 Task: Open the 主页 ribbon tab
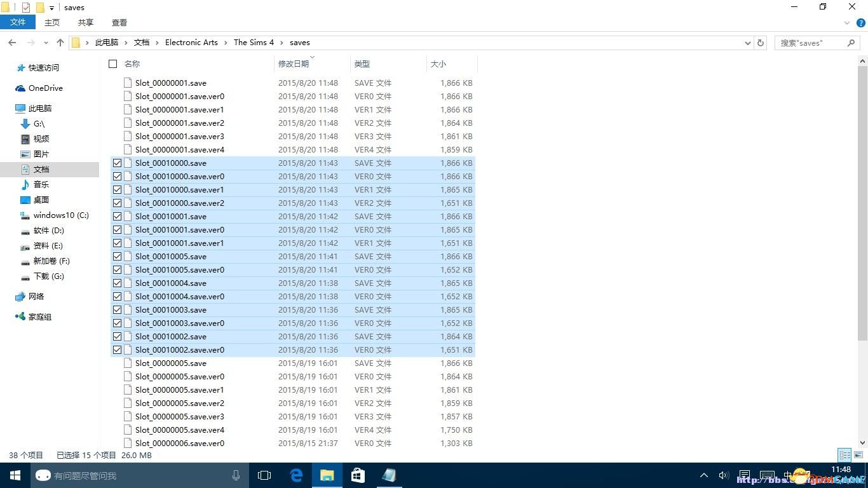pos(52,22)
